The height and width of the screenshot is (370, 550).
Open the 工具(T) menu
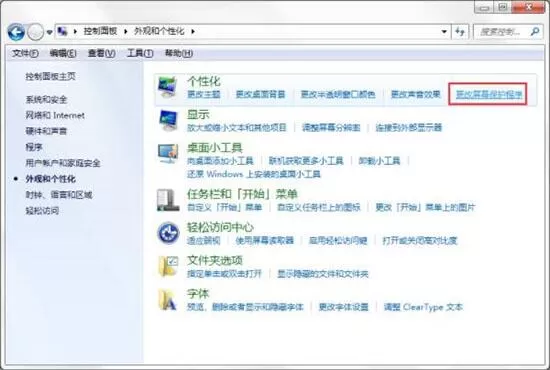140,53
